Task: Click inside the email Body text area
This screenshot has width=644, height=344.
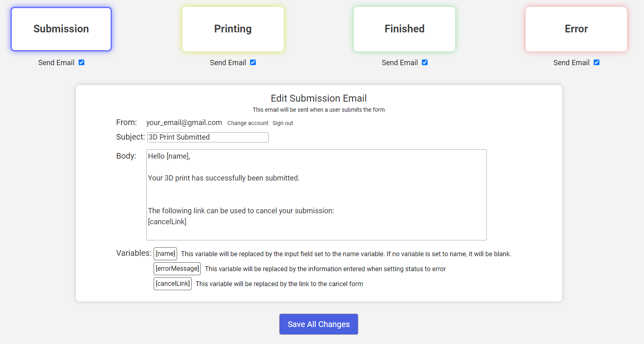Action: click(317, 195)
